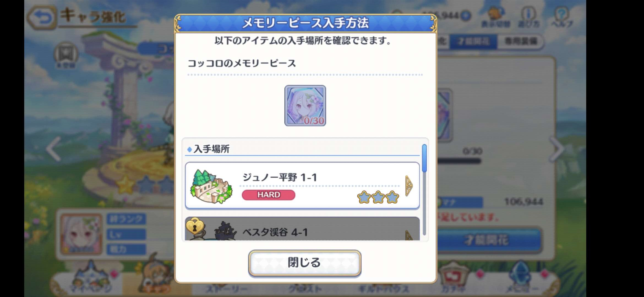644x297 pixels.
Task: Tap the bookmark icon near the pillar
Action: click(66, 55)
